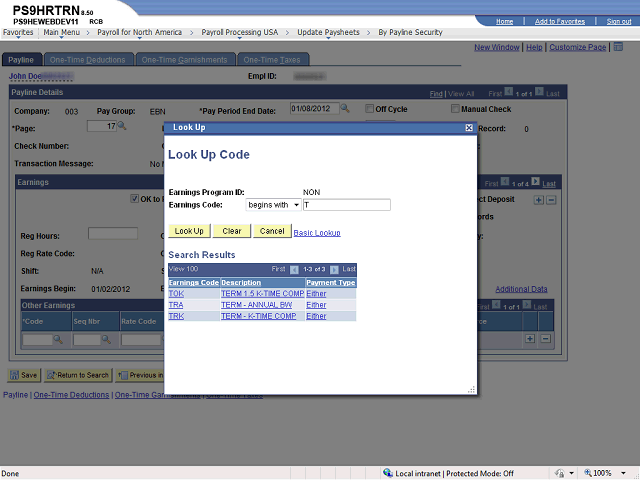Open the TERM - ANNUAL BW description link
The height and width of the screenshot is (480, 640).
pyautogui.click(x=256, y=305)
